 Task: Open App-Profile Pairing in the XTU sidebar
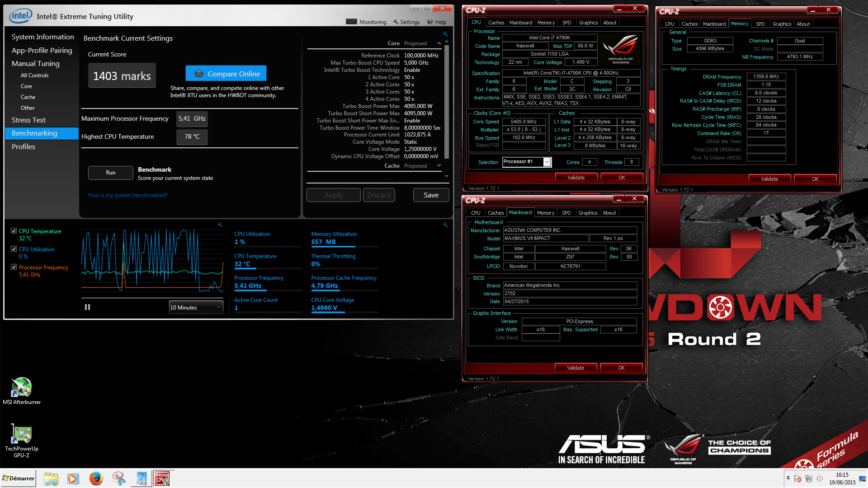coord(42,51)
